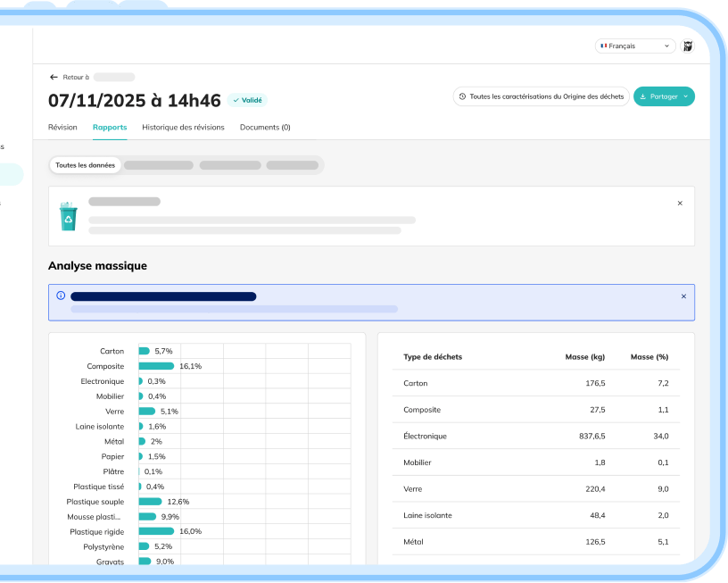Click the Type de déchets column header
The height and width of the screenshot is (583, 728).
[432, 357]
